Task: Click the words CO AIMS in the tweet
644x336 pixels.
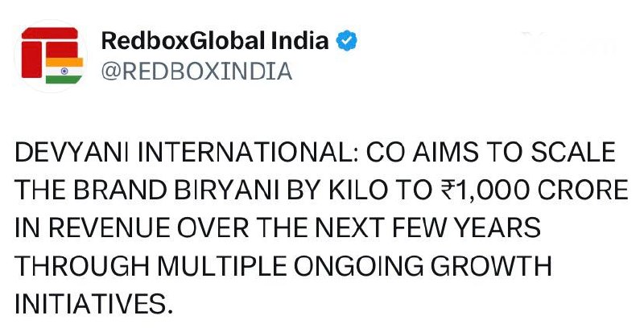Action: click(422, 152)
